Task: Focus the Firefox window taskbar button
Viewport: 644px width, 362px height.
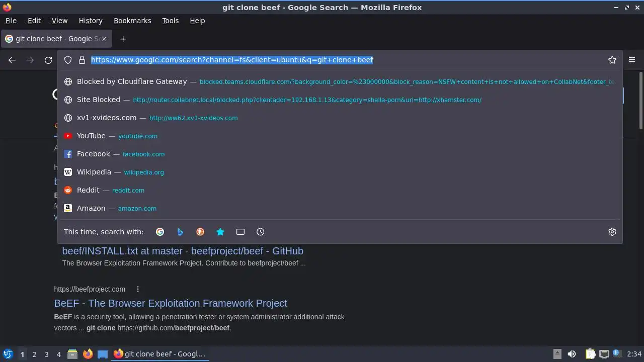Action: click(160, 354)
